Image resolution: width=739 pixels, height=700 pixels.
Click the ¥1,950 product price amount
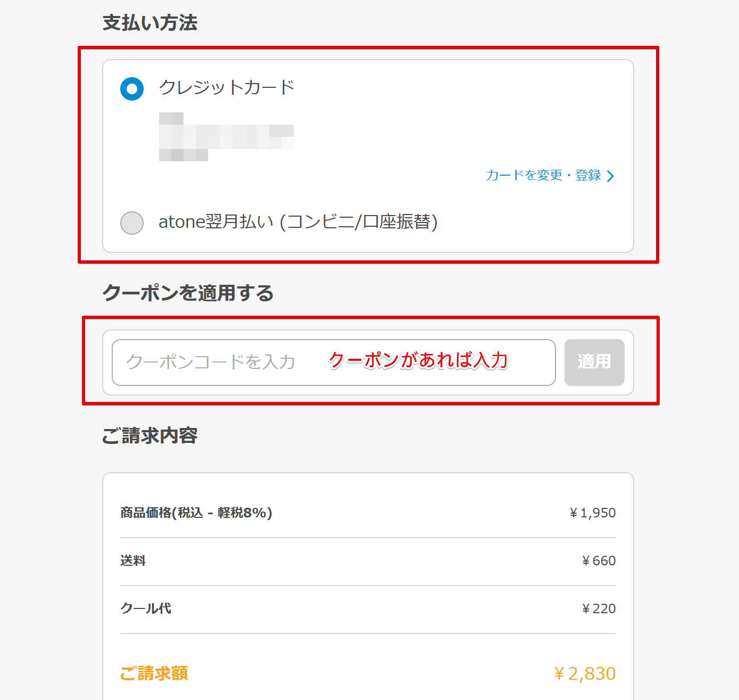pyautogui.click(x=592, y=513)
